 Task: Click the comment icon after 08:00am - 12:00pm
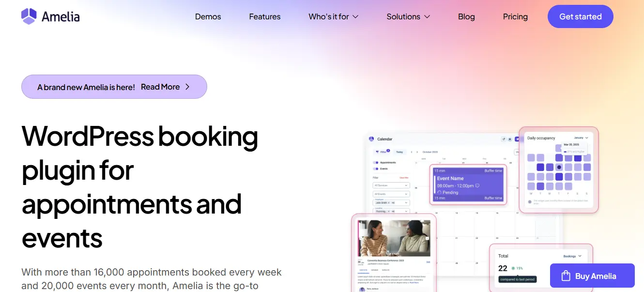point(477,185)
